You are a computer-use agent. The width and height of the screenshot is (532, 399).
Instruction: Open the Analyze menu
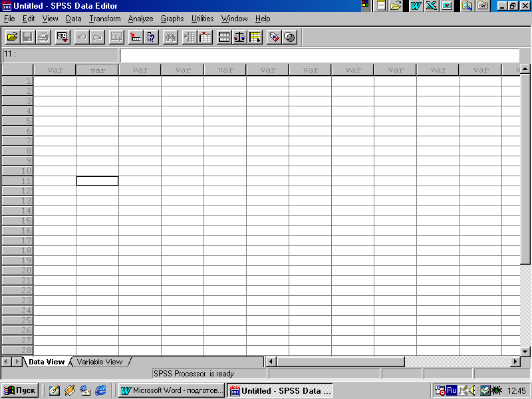[141, 19]
